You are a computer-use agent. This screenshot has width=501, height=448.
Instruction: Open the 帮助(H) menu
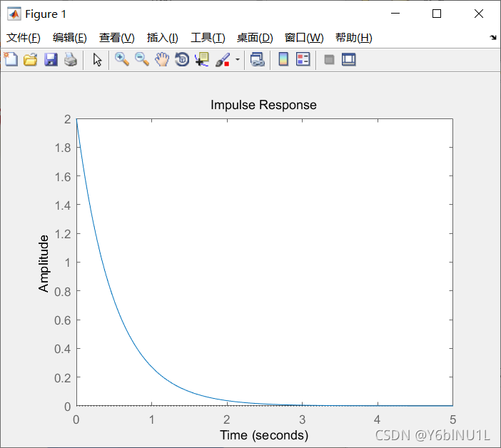(354, 38)
